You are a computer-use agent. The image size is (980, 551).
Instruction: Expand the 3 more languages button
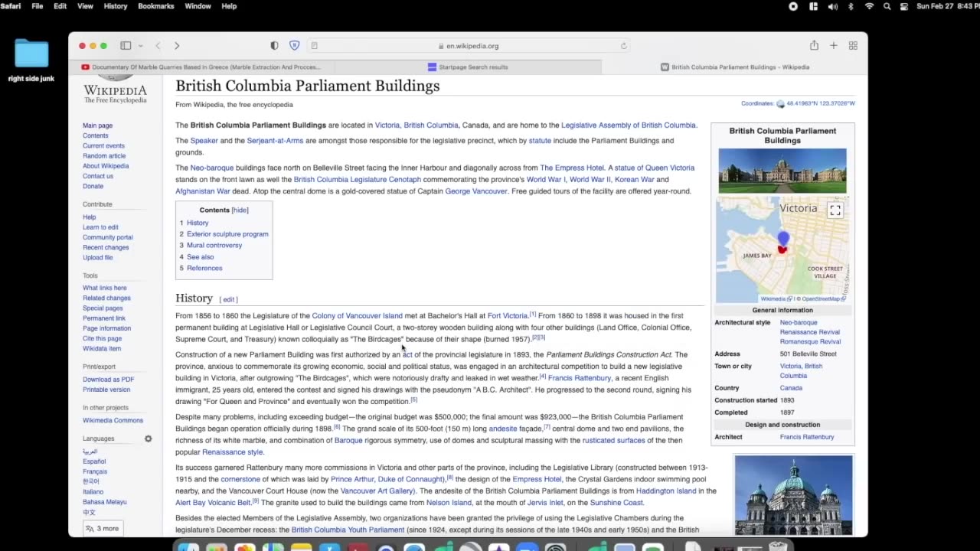(x=102, y=528)
